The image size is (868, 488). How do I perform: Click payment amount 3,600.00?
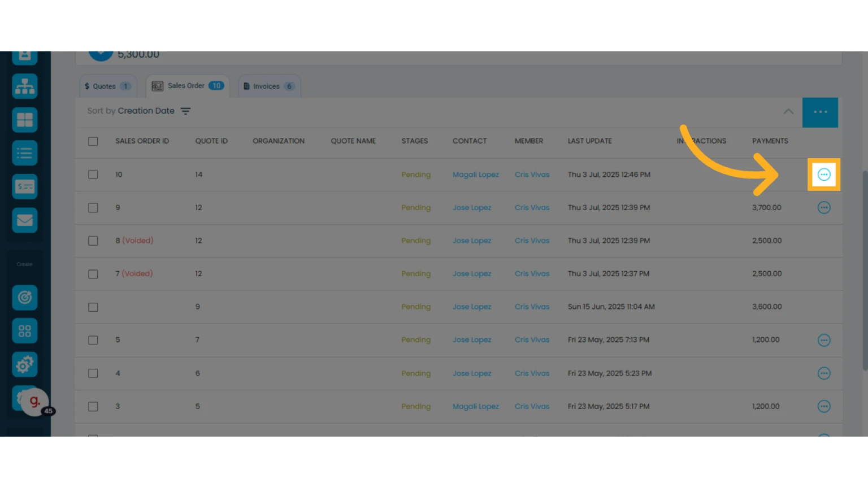[767, 307]
